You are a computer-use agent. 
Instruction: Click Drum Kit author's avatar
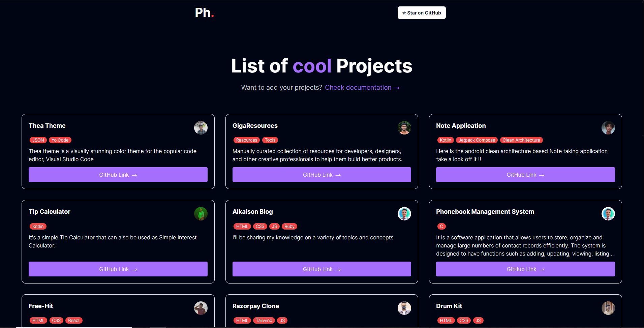(x=608, y=308)
